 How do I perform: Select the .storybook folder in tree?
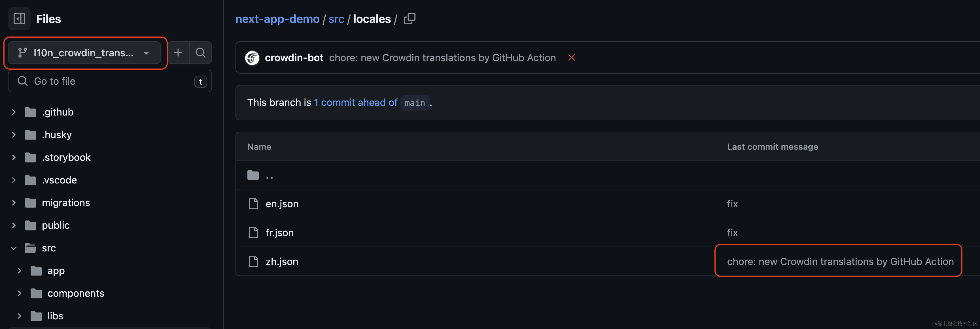pyautogui.click(x=66, y=157)
